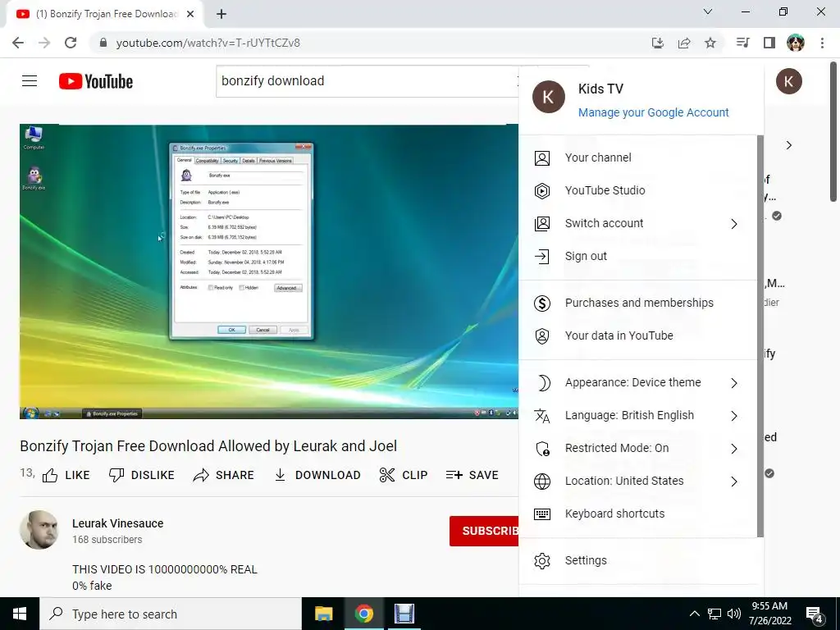Click the Settings gear icon
Viewport: 840px width, 630px height.
click(x=542, y=561)
